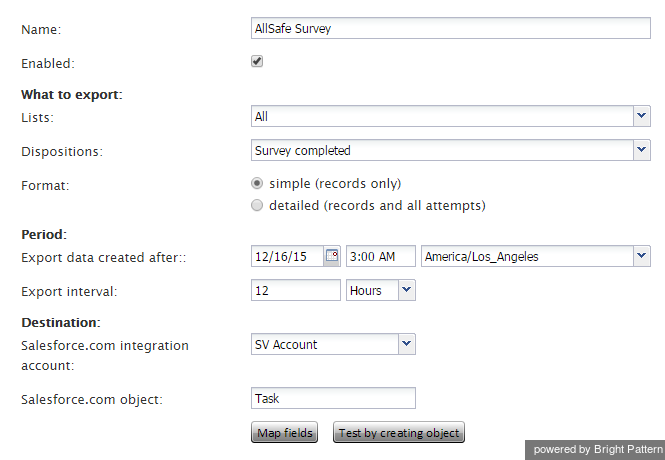Image resolution: width=665 pixels, height=460 pixels.
Task: Click the 'Name:' label
Action: [x=41, y=30]
